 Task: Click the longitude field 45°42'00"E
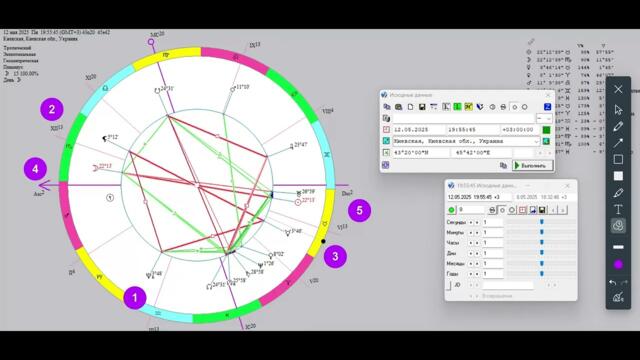pyautogui.click(x=482, y=153)
